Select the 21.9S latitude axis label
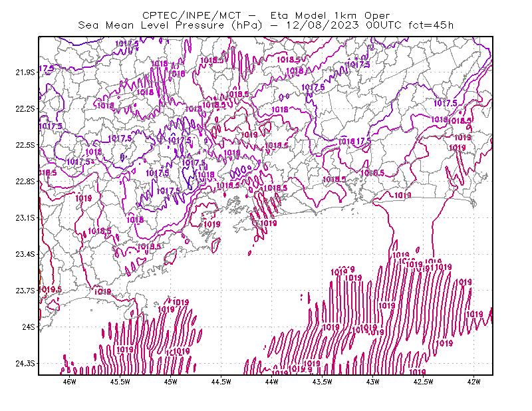The width and height of the screenshot is (532, 411). (x=25, y=72)
